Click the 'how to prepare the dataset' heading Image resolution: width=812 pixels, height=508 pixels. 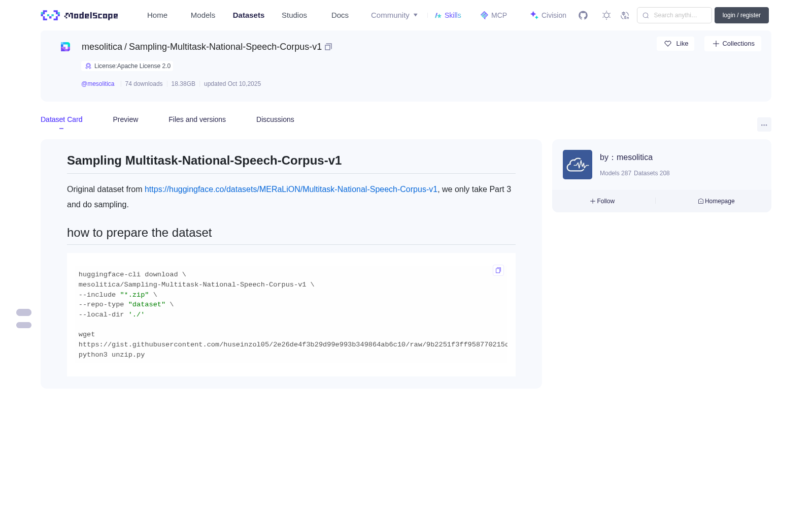click(140, 233)
